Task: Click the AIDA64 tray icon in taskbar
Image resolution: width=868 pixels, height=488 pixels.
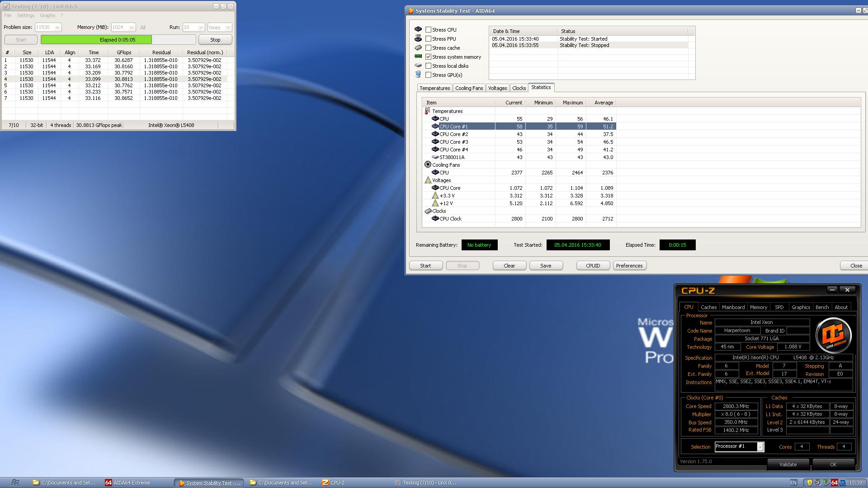Action: [x=834, y=483]
